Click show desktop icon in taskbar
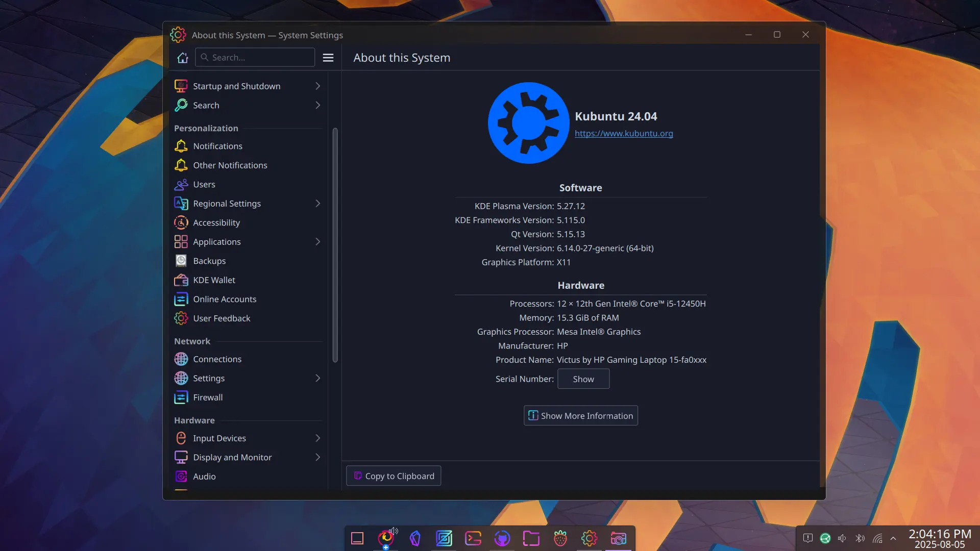This screenshot has width=980, height=551. [x=357, y=538]
